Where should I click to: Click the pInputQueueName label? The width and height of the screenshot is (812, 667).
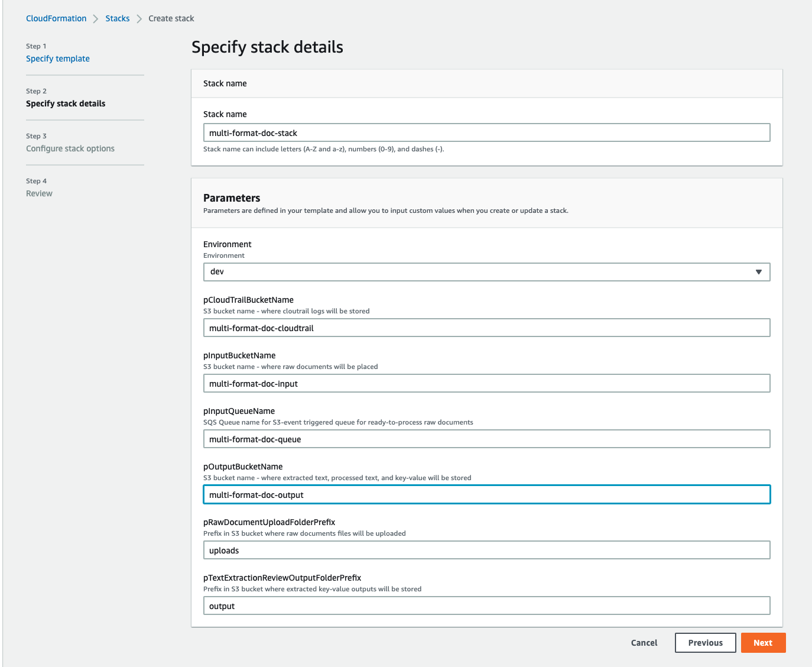[239, 411]
